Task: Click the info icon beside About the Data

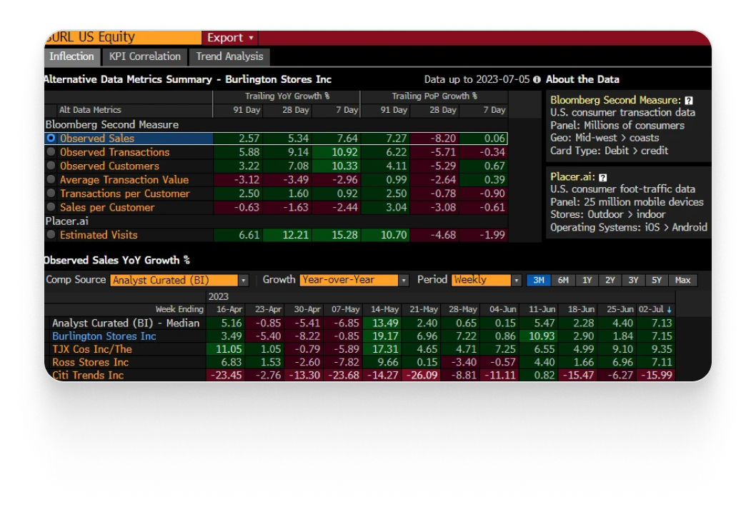Action: [536, 80]
